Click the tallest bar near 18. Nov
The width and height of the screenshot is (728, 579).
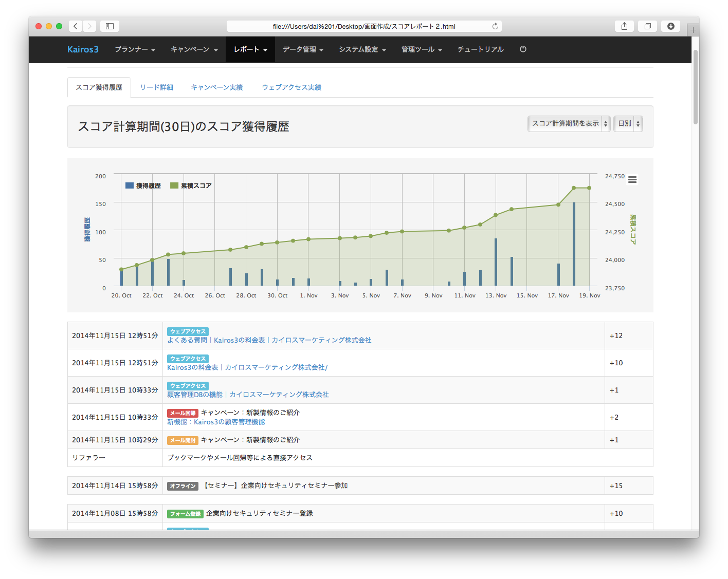[574, 244]
